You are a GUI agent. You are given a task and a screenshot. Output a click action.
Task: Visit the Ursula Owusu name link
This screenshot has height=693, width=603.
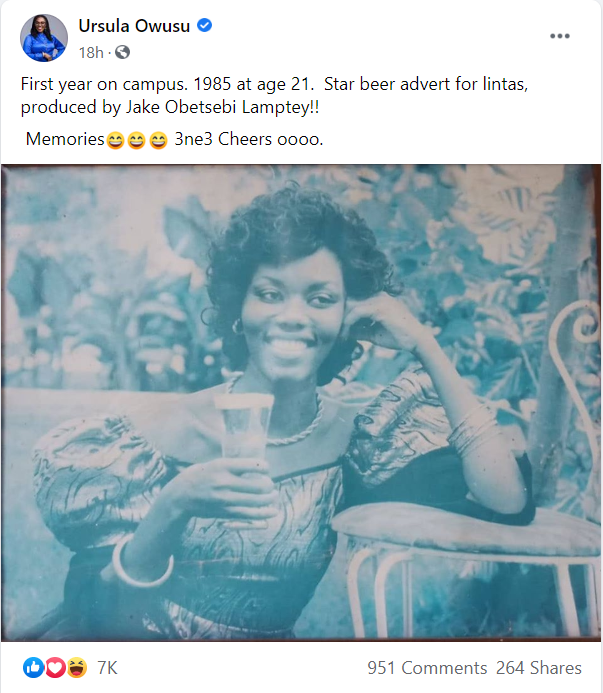point(134,26)
